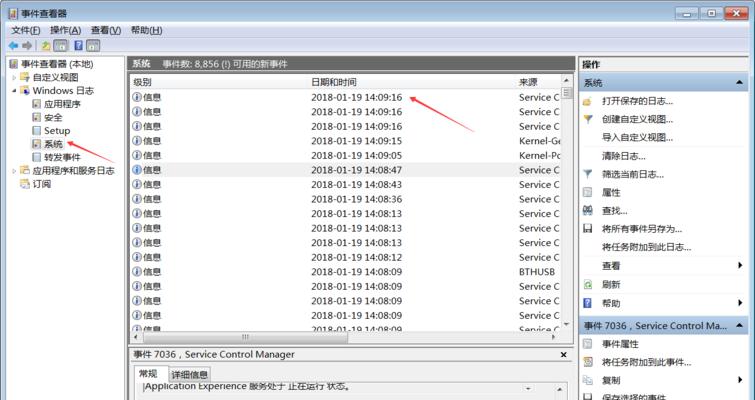Open 帮助(H) menu
This screenshot has width=755, height=400.
(x=146, y=30)
